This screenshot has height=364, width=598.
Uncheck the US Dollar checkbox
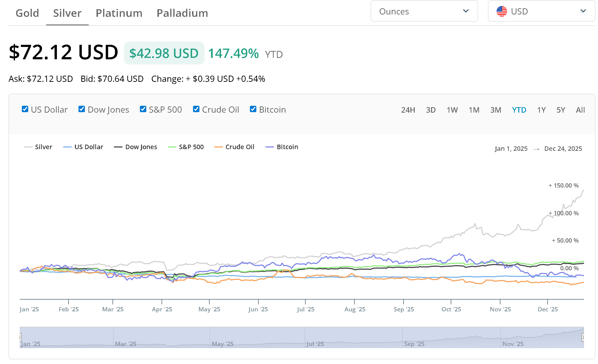click(x=25, y=109)
